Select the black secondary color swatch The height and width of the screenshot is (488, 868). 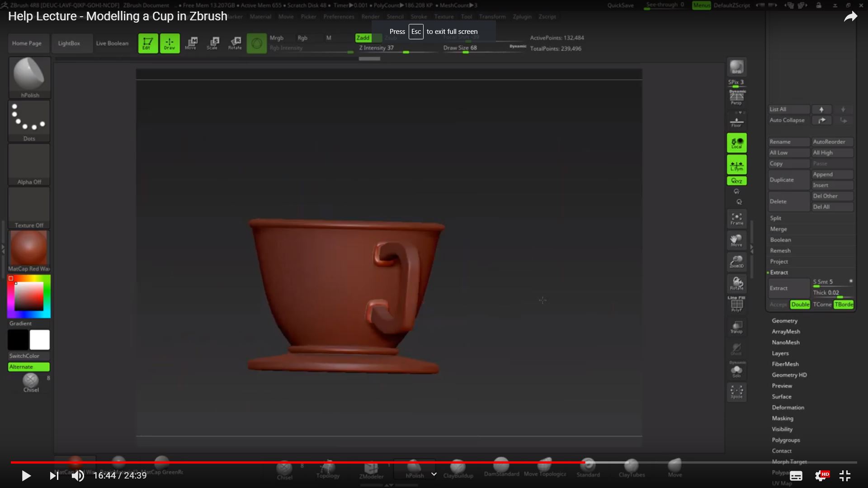[18, 340]
